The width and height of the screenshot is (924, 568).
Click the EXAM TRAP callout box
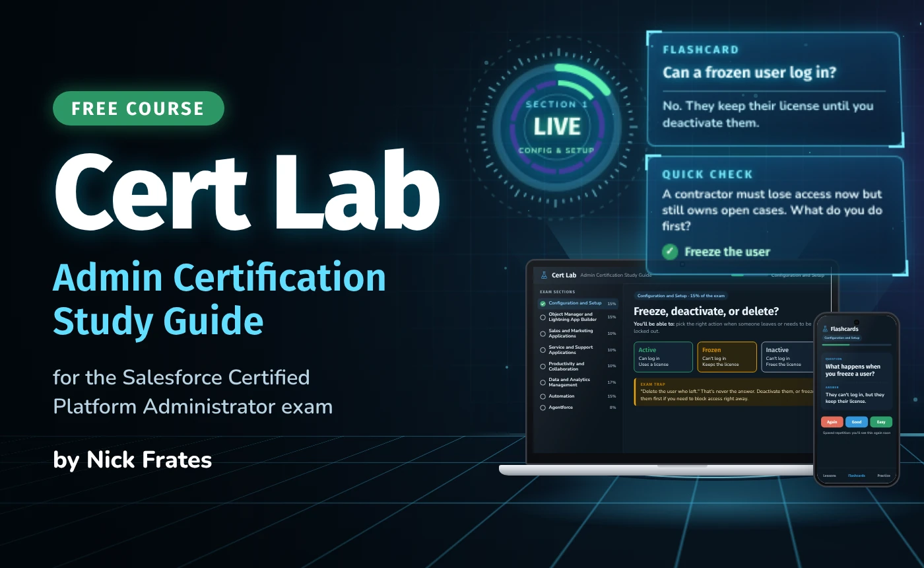pos(723,391)
